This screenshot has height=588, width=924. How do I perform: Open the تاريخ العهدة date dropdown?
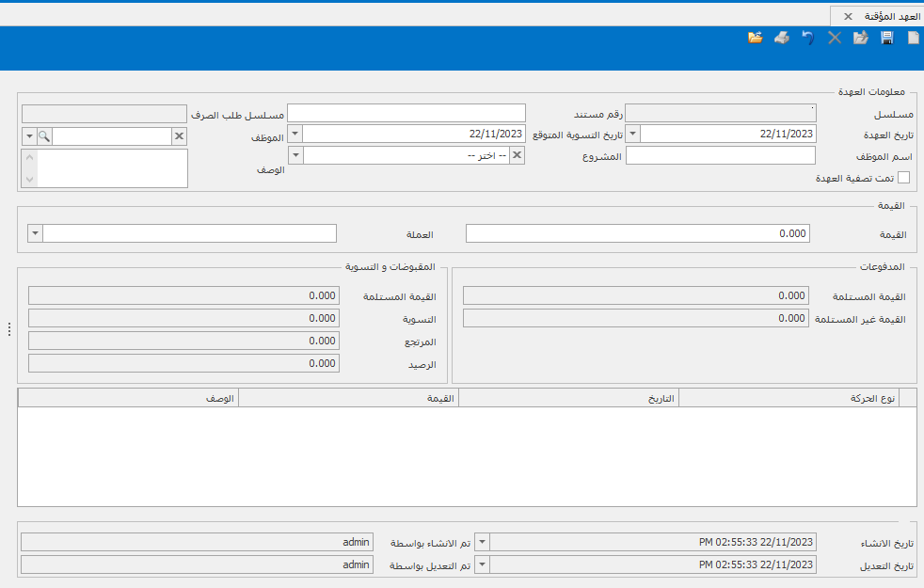pos(632,135)
